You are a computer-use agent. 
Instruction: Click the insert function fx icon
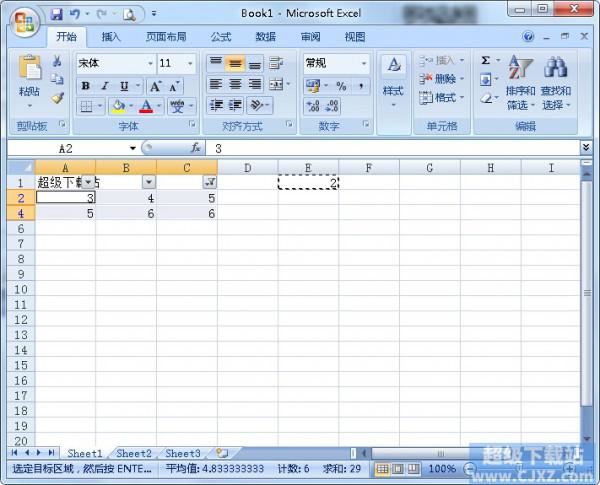tap(196, 148)
